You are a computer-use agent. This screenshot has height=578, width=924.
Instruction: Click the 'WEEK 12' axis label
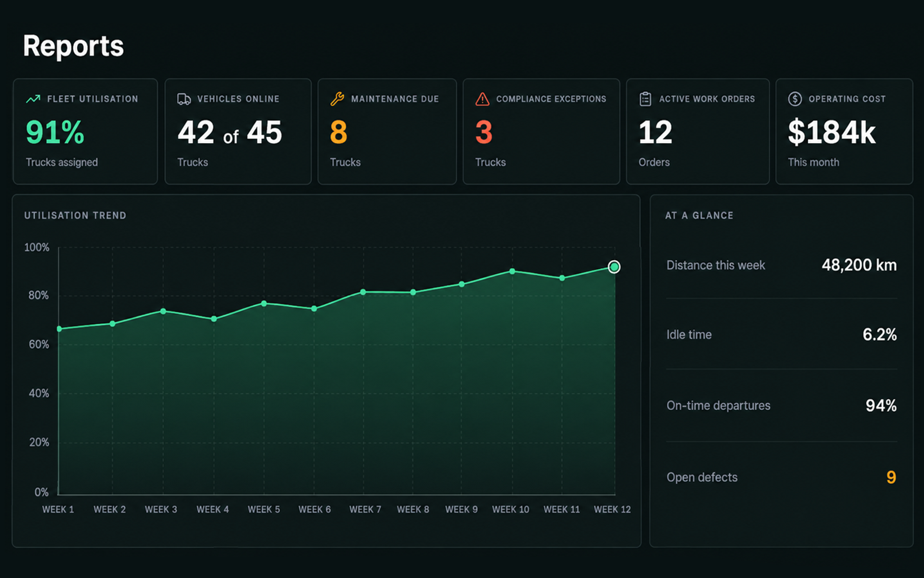point(612,510)
